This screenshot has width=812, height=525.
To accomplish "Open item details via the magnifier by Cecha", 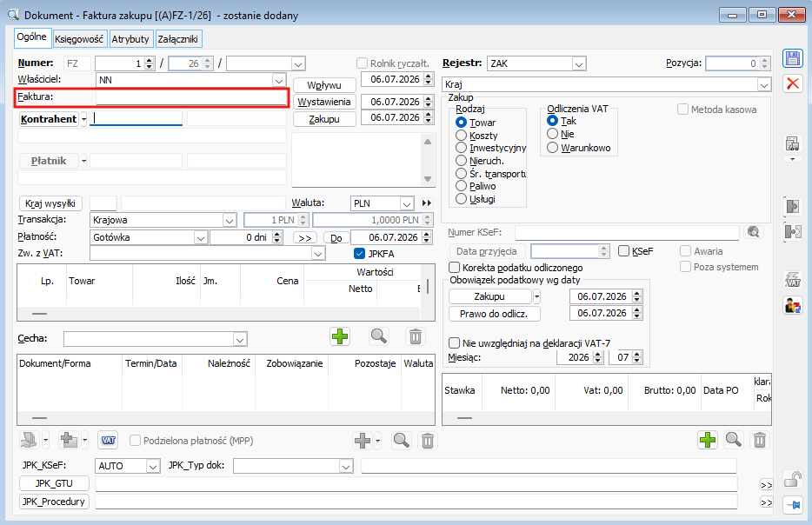I will [x=378, y=336].
